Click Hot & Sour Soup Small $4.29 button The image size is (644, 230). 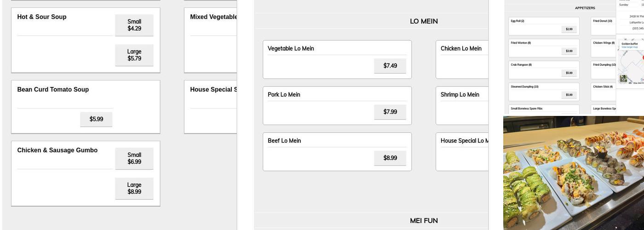click(x=134, y=25)
